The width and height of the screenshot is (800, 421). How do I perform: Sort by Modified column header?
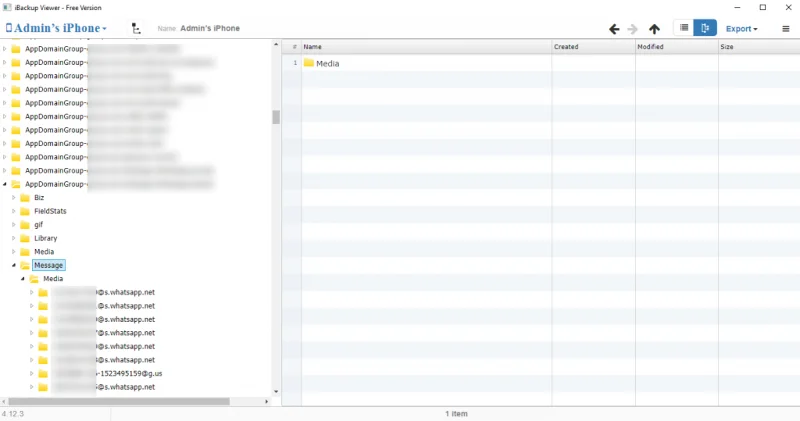coord(675,47)
